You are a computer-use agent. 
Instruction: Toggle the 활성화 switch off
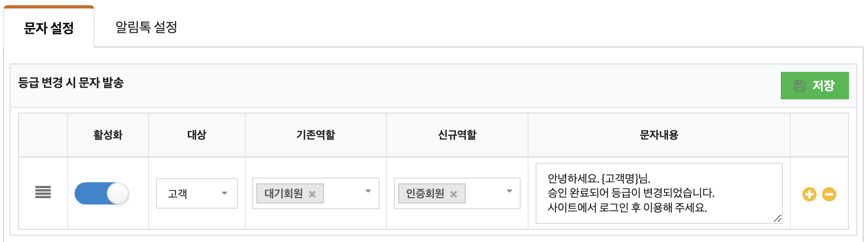101,193
